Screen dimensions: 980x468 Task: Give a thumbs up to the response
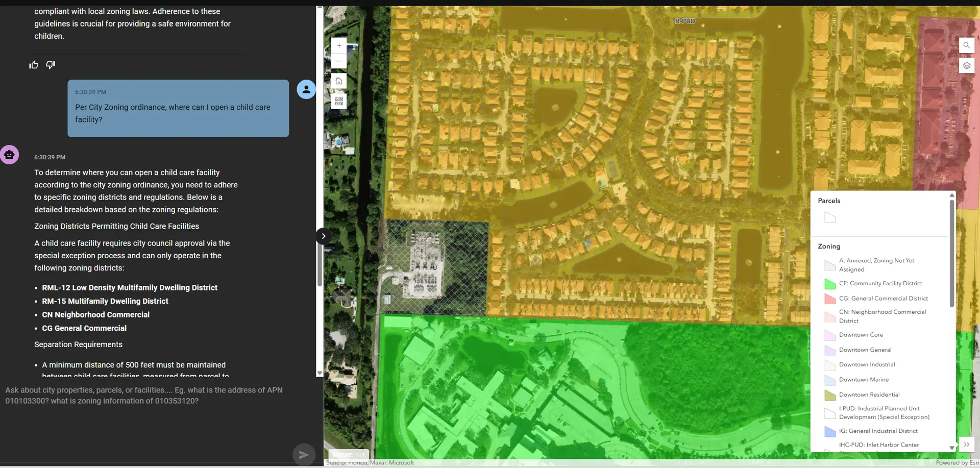[x=33, y=65]
